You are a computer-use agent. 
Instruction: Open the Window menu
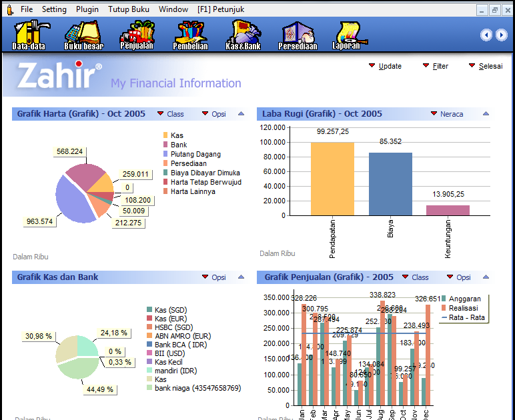pyautogui.click(x=173, y=9)
